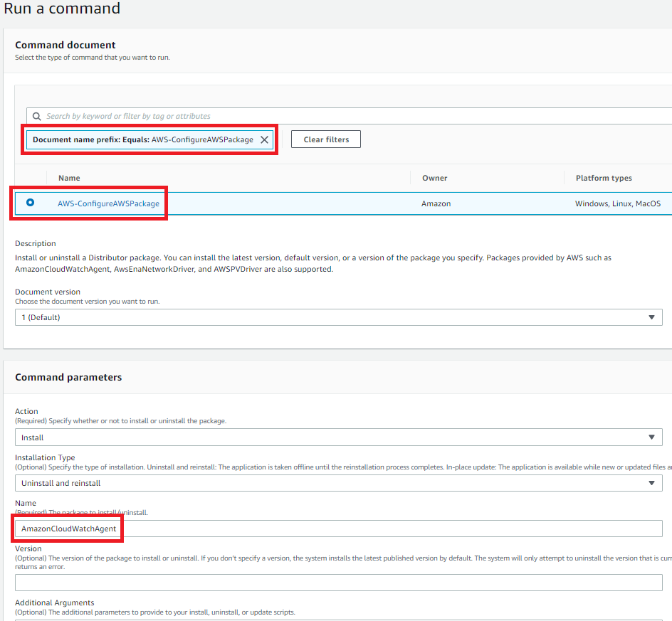Viewport: 672px width, 621px height.
Task: Open the Installation Type dropdown
Action: click(x=338, y=482)
